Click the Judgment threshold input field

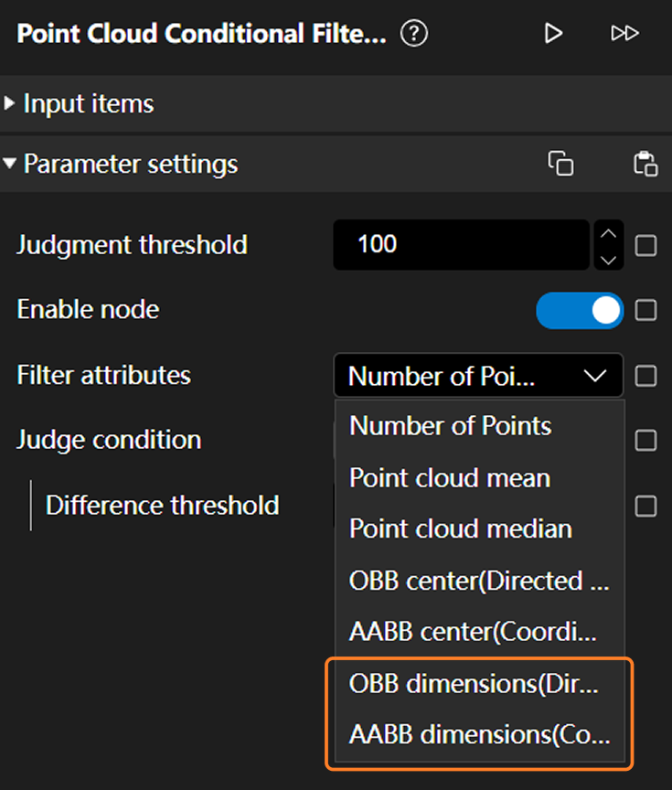[x=462, y=245]
